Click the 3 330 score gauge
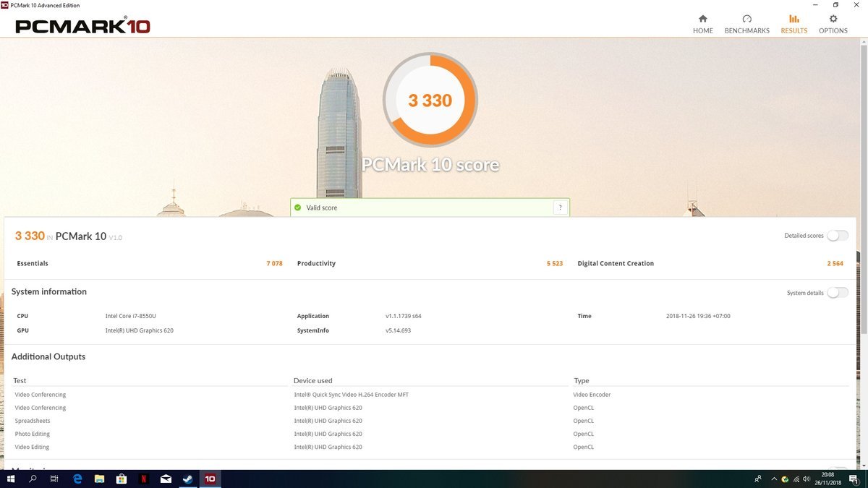 [430, 100]
